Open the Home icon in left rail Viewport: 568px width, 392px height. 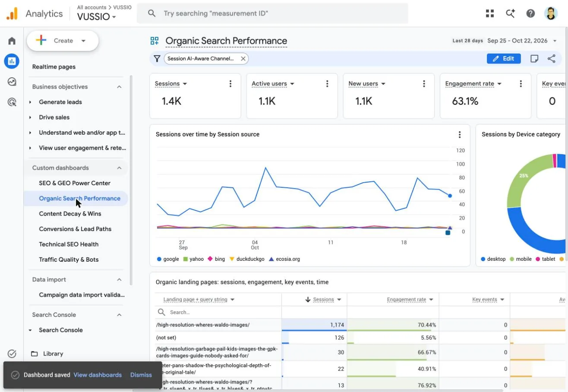[12, 41]
